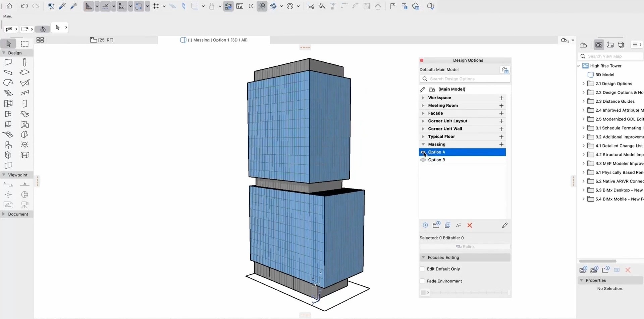
Task: Open the design options dropdown at tab bar right
Action: click(568, 40)
